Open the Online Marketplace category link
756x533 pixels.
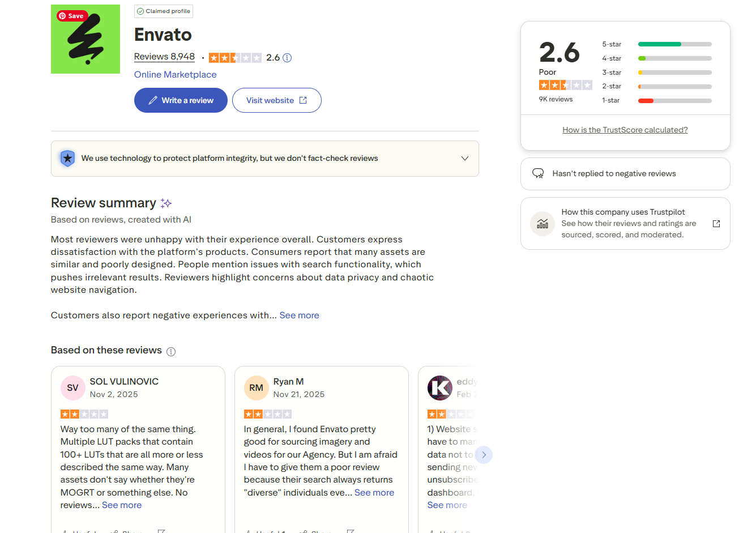click(176, 75)
